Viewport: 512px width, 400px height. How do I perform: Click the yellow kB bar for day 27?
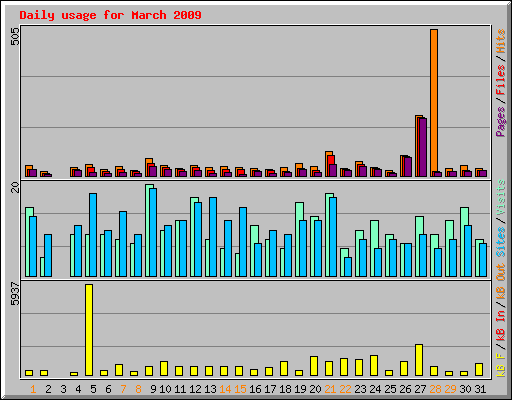[419, 360]
